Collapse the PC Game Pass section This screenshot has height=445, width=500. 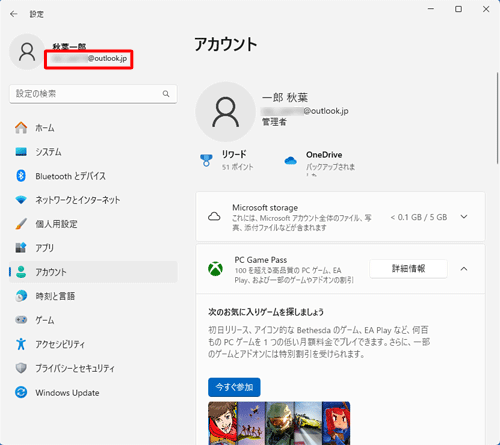[464, 269]
